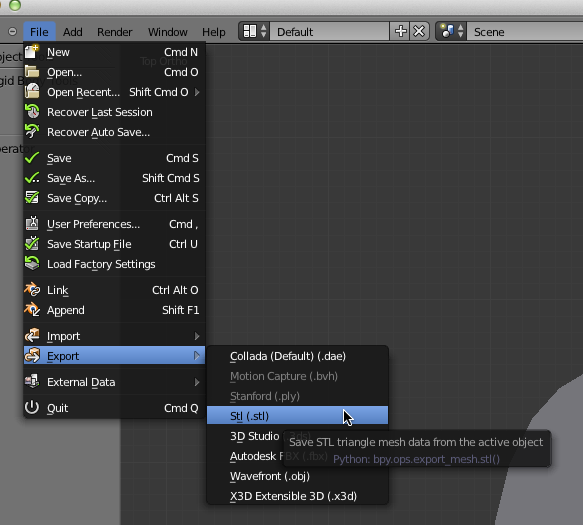Select Load Factory Settings
This screenshot has width=583, height=525.
pos(114,264)
